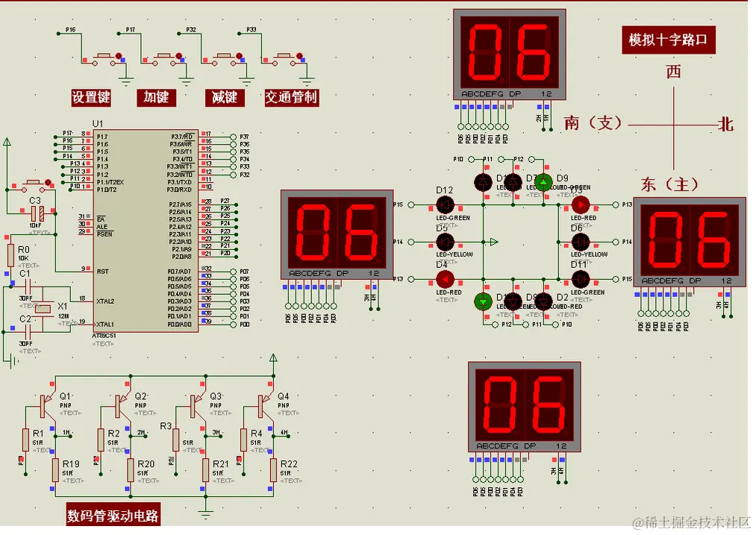Select the bottom seven-segment display showing 06
Image resolution: width=756 pixels, height=535 pixels.
click(525, 407)
